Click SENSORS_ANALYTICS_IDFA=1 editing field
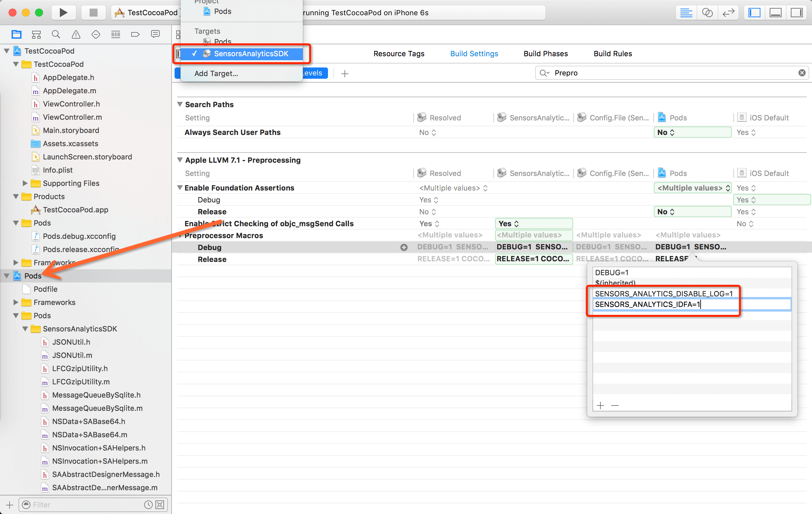The width and height of the screenshot is (812, 514). tap(692, 305)
